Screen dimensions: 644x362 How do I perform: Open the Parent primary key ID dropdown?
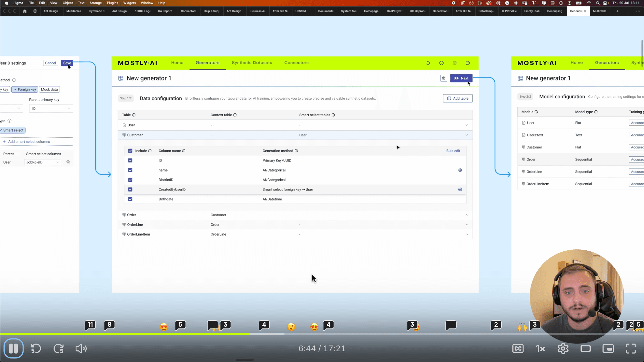click(51, 109)
